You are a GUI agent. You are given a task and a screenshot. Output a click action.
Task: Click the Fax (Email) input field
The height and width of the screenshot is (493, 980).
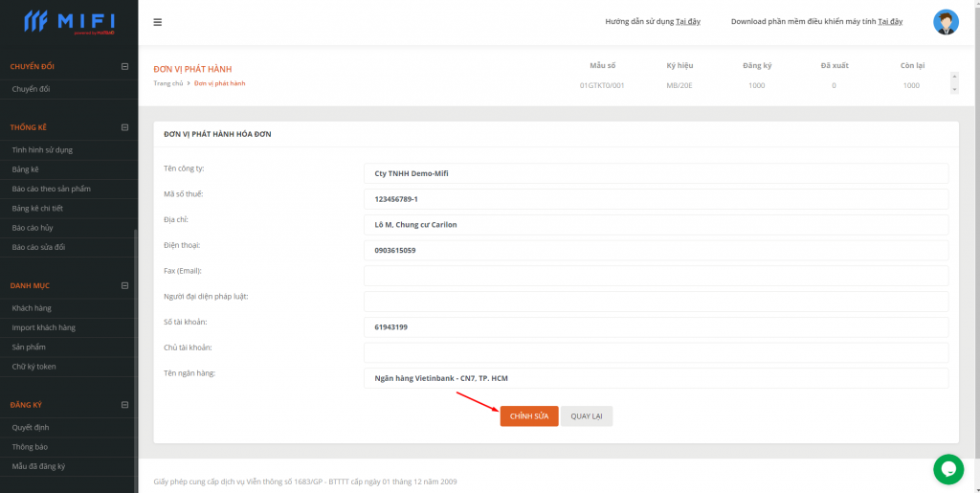coord(656,276)
